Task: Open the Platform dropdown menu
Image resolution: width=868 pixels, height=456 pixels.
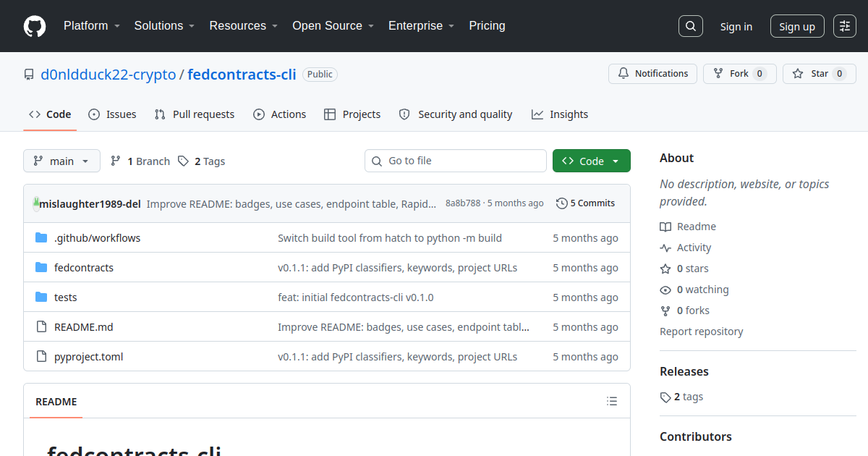Action: tap(92, 26)
